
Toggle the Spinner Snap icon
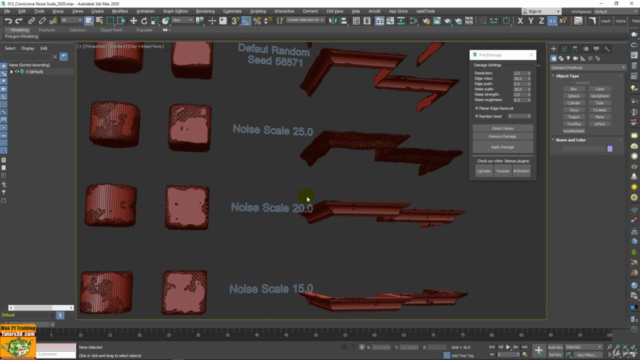268,21
